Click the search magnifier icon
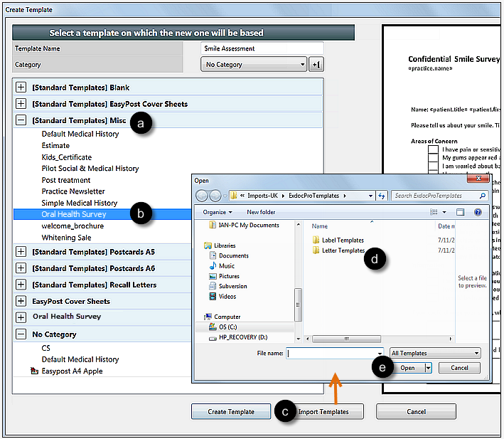 tap(483, 196)
